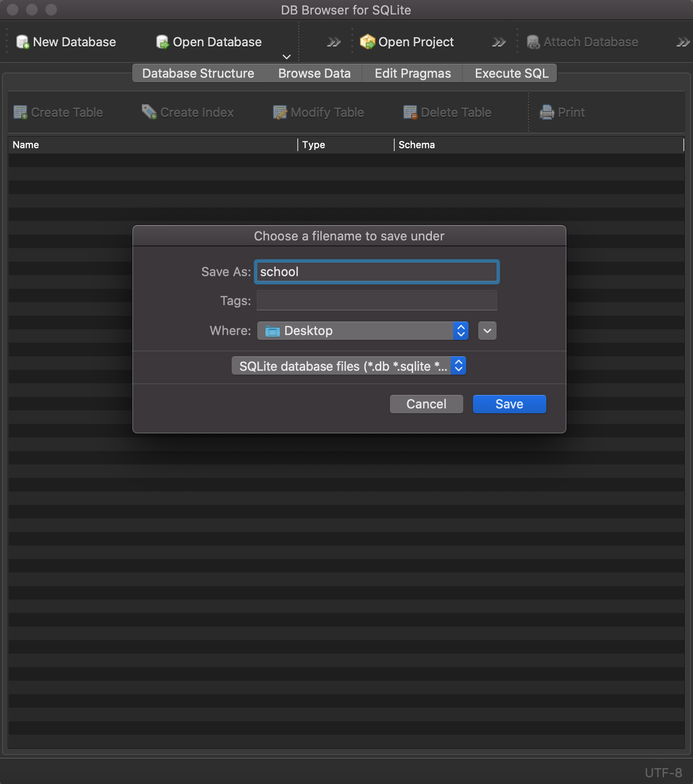Click the Attach Database icon
693x784 pixels.
click(x=533, y=42)
